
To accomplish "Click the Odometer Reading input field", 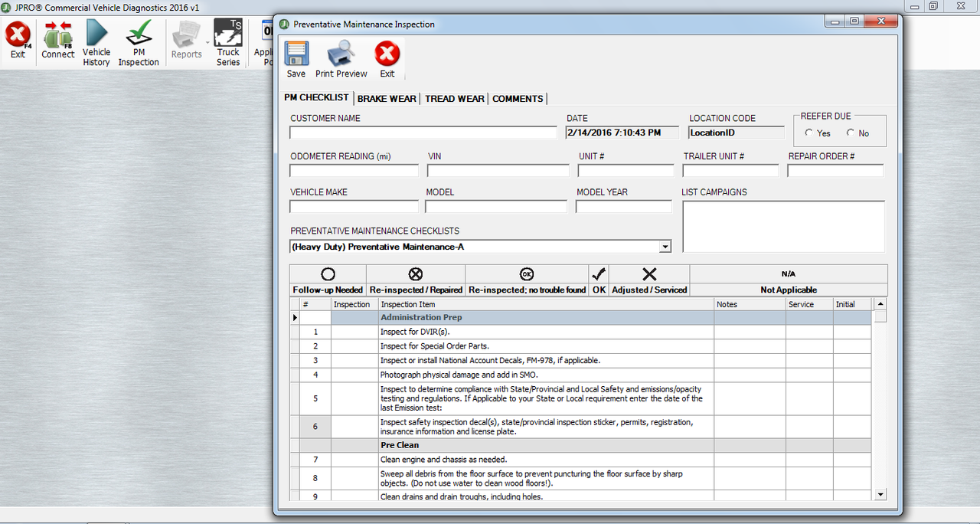I will pyautogui.click(x=354, y=170).
